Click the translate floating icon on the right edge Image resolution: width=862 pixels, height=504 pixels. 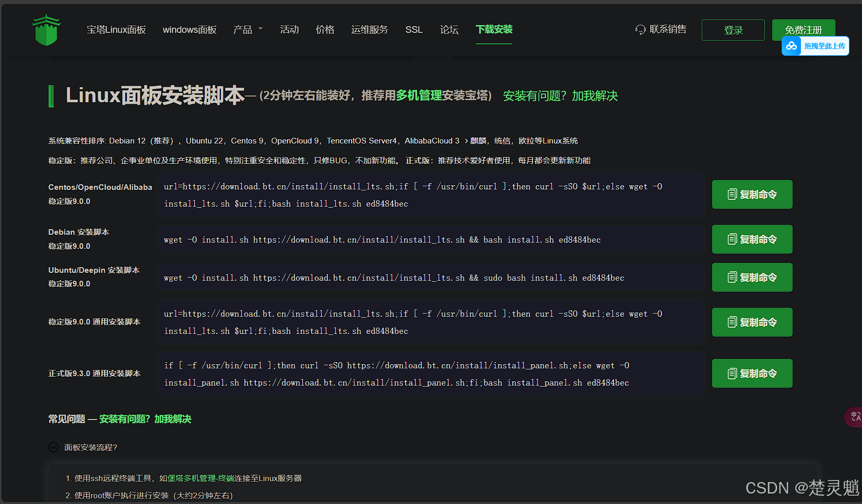(854, 417)
